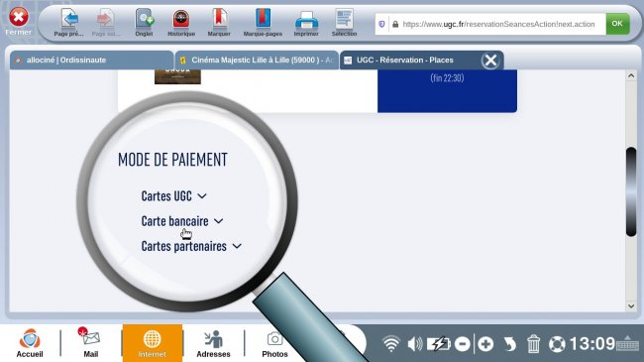This screenshot has width=644, height=362.
Task: Open the Historique icon
Action: point(181,19)
